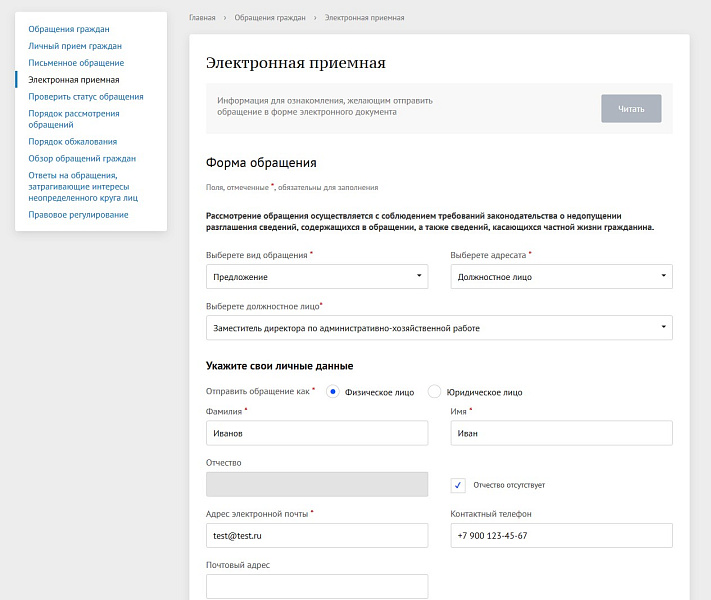Select the 'Юридическое лицо' radio button
The height and width of the screenshot is (600, 711).
(434, 392)
